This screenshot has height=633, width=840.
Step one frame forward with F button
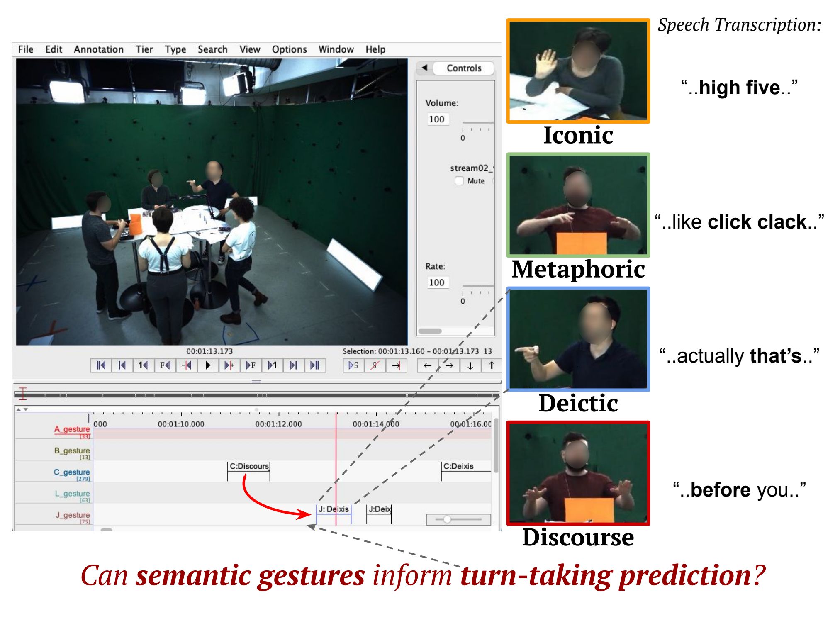coord(251,365)
